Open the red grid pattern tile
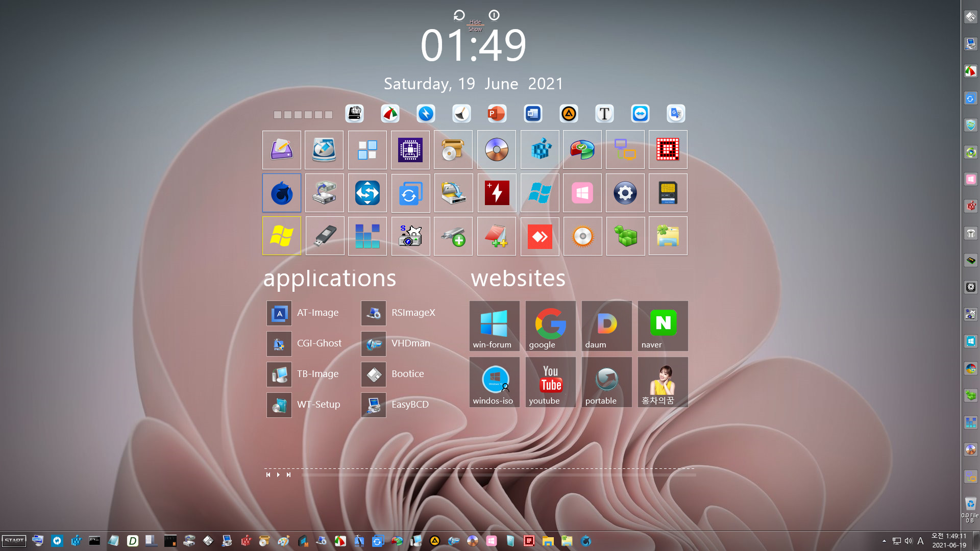 pos(668,149)
